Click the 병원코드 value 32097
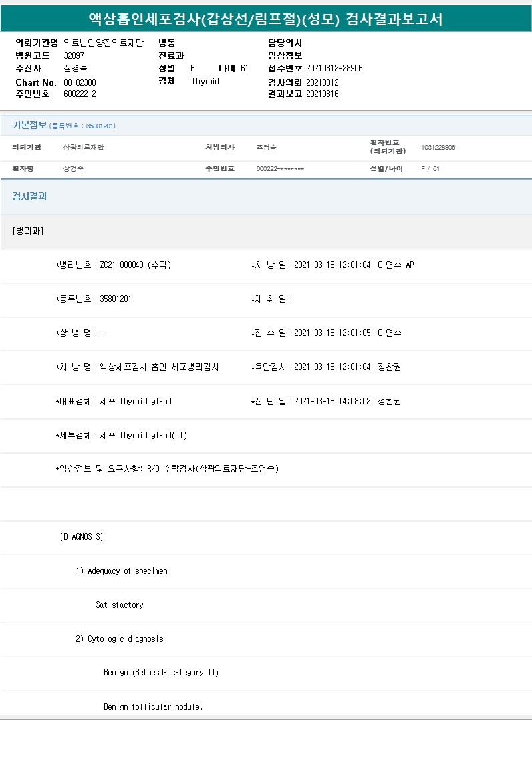Viewport: 532px width, 773px height. (74, 55)
